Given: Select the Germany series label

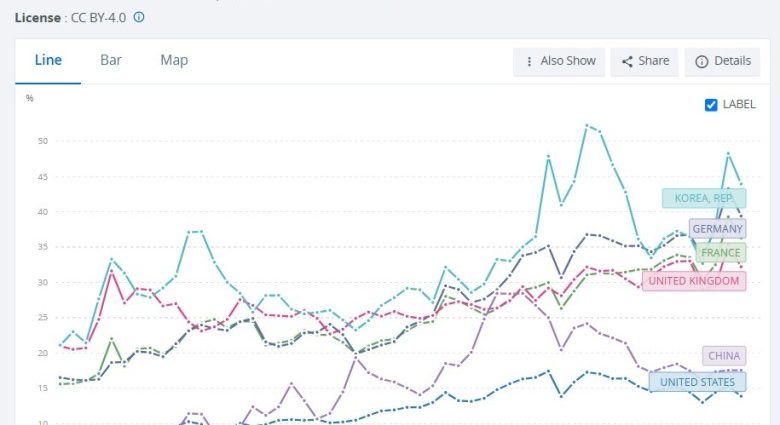Looking at the screenshot, I should [x=717, y=228].
